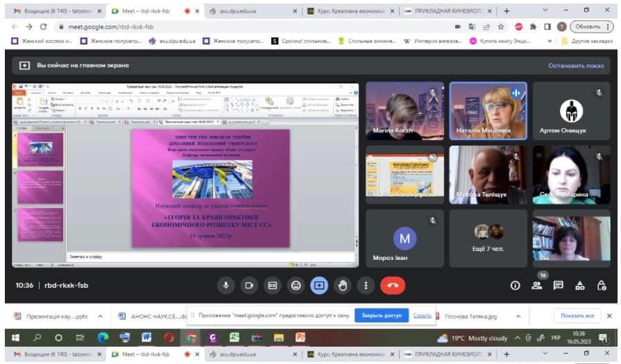Image resolution: width=621 pixels, height=364 pixels.
Task: Open Купить книгу bookmark
Action: click(500, 41)
